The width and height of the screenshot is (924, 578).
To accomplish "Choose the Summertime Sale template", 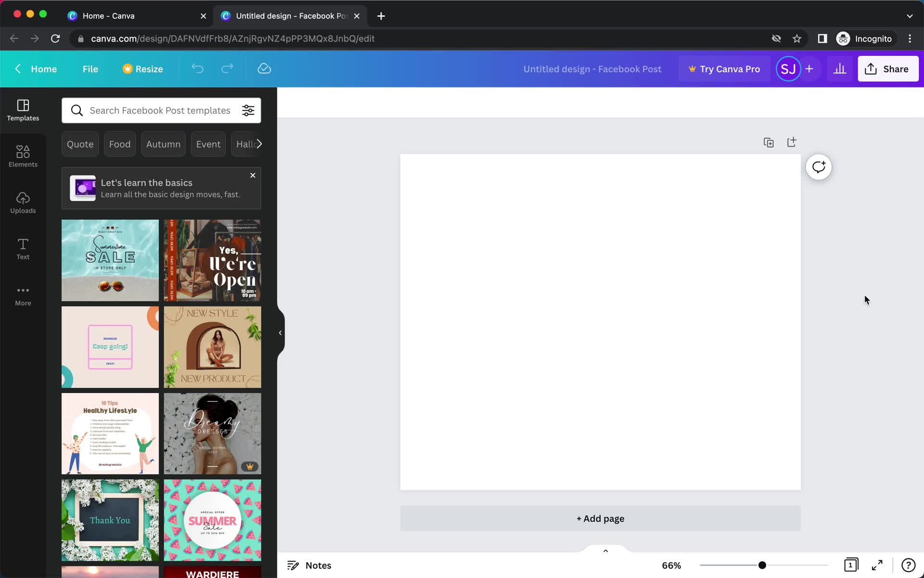I will tap(110, 261).
